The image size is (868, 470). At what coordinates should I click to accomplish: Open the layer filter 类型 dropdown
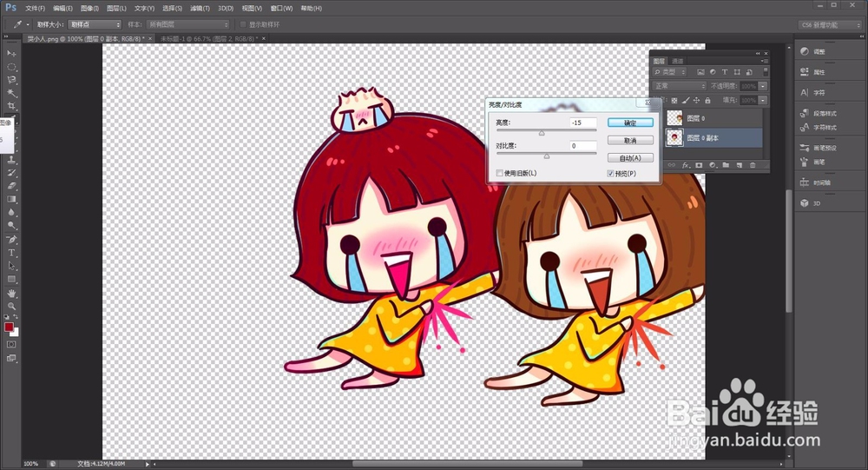click(669, 72)
